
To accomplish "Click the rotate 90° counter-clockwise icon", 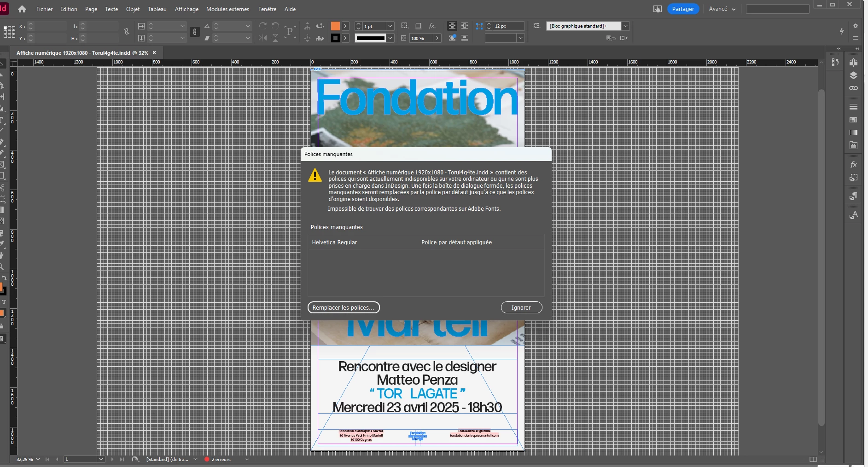I will (275, 26).
